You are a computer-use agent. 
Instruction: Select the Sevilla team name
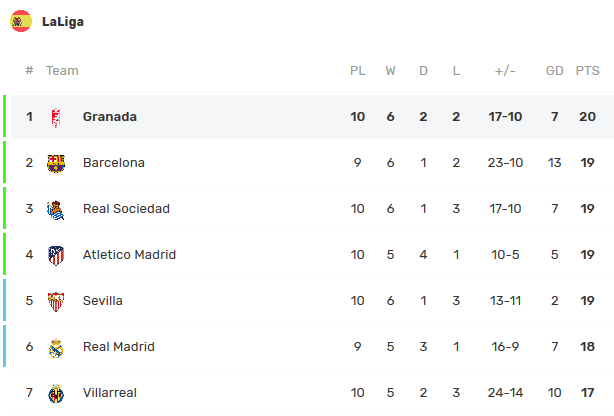coord(103,301)
